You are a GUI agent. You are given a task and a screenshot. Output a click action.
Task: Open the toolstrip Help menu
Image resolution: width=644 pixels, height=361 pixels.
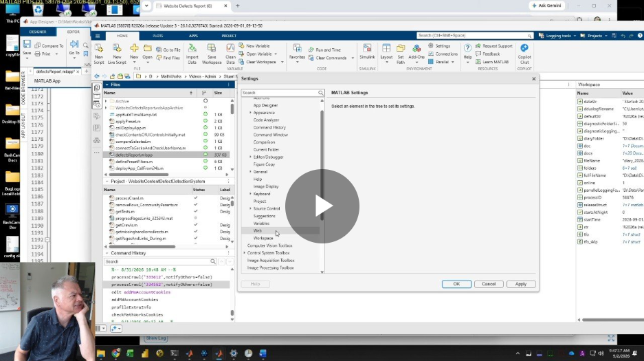click(x=467, y=52)
